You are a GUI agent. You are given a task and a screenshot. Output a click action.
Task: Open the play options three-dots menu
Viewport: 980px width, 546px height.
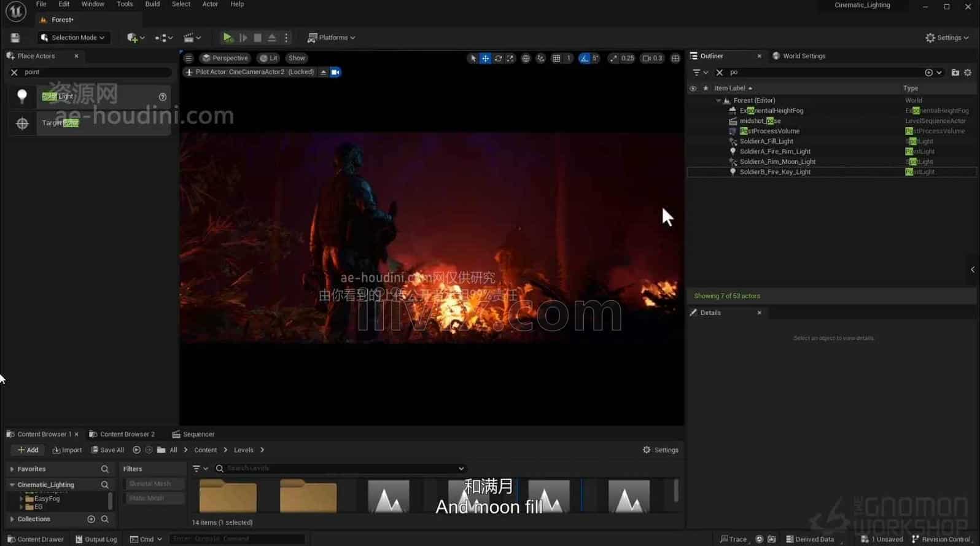[x=286, y=37]
